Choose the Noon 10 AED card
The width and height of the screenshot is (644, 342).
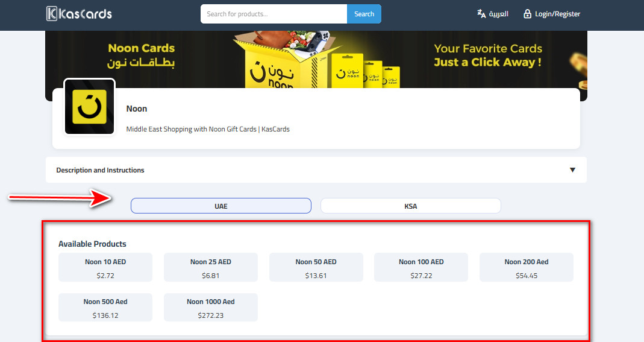click(x=105, y=267)
